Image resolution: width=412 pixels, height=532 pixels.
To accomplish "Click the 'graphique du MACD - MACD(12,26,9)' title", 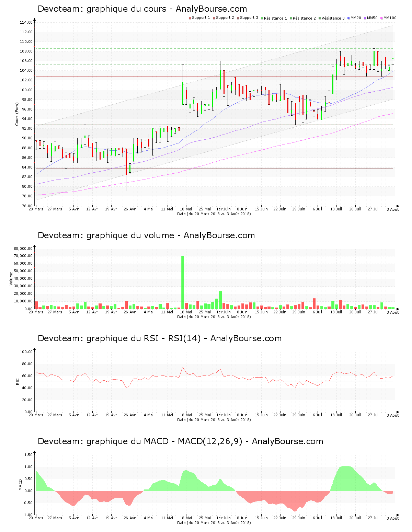I will 181,441.
